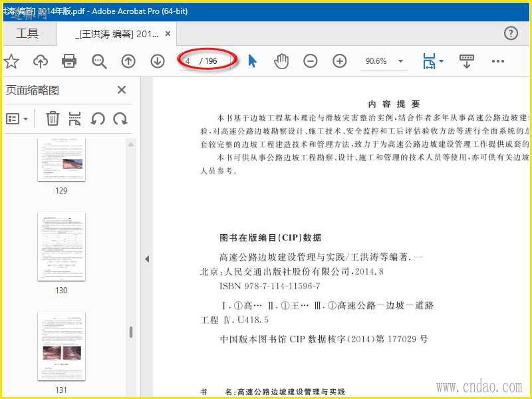The image size is (532, 399).
Task: Open the thumbnail options list dropdown
Action: click(17, 119)
